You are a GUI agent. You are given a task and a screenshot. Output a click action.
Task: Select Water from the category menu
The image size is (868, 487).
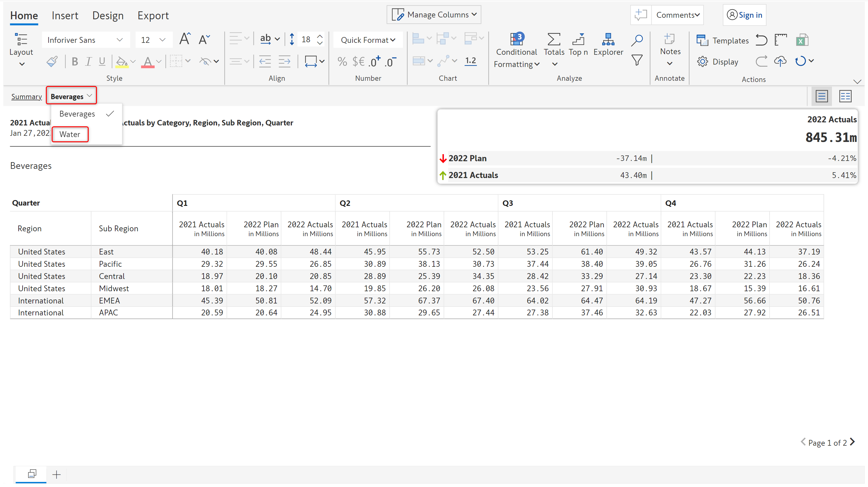[70, 134]
